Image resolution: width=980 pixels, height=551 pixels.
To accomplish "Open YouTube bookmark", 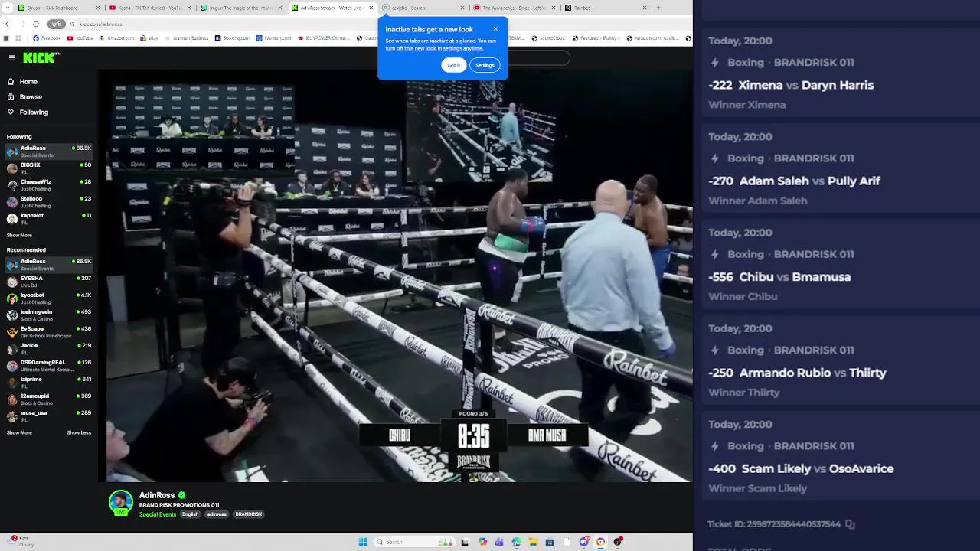I will point(80,37).
